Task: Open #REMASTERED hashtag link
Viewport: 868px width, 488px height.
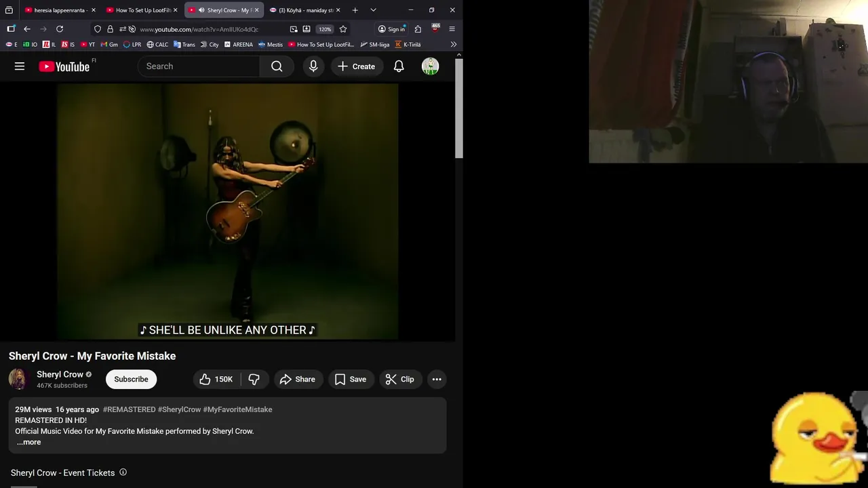Action: (x=129, y=409)
